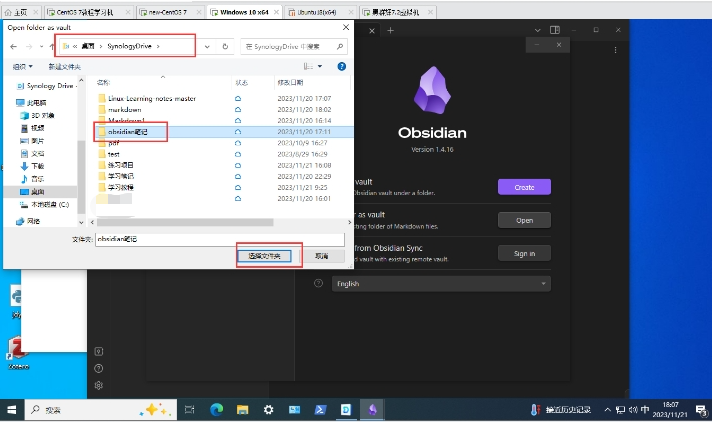
Task: Toggle the sidebar layout icon in Obsidian's tab bar
Action: 555,30
